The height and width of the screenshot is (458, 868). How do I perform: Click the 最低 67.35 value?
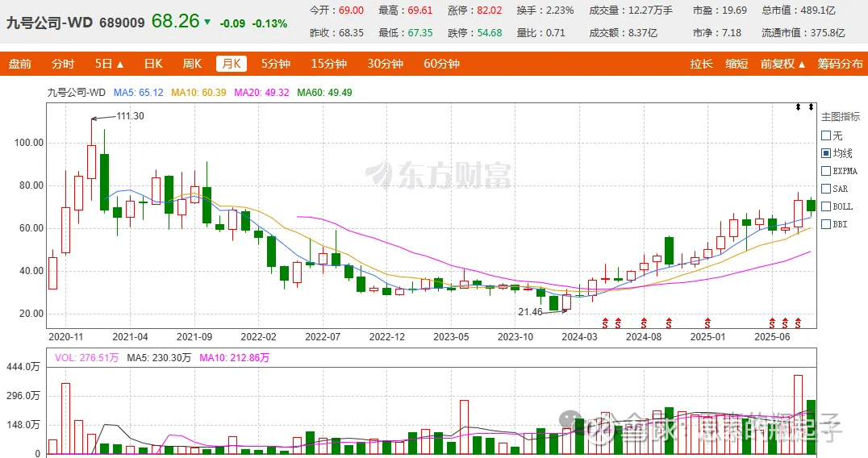tap(420, 32)
